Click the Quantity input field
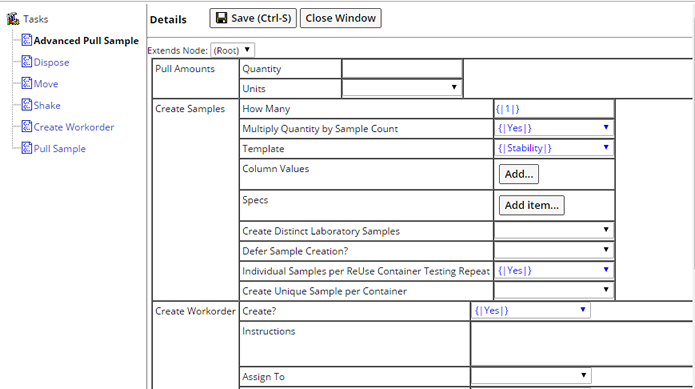This screenshot has width=695, height=389. point(402,69)
